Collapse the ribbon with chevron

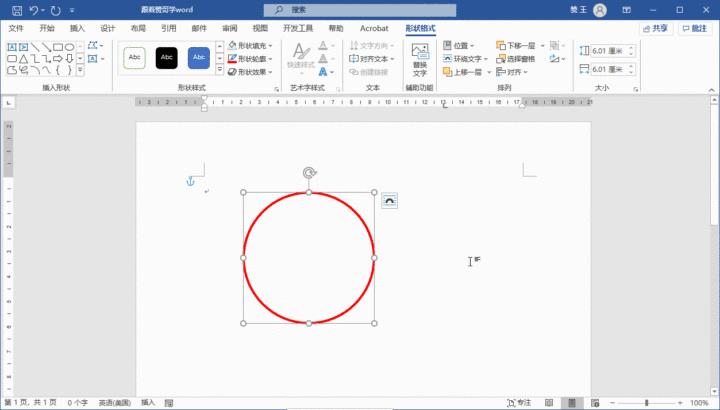point(711,90)
